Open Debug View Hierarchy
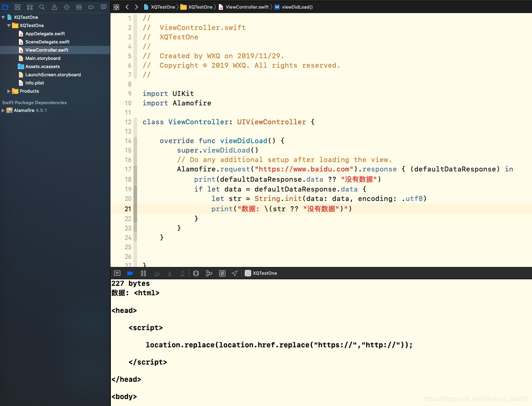Screen dimensions: 532x406 (196, 273)
